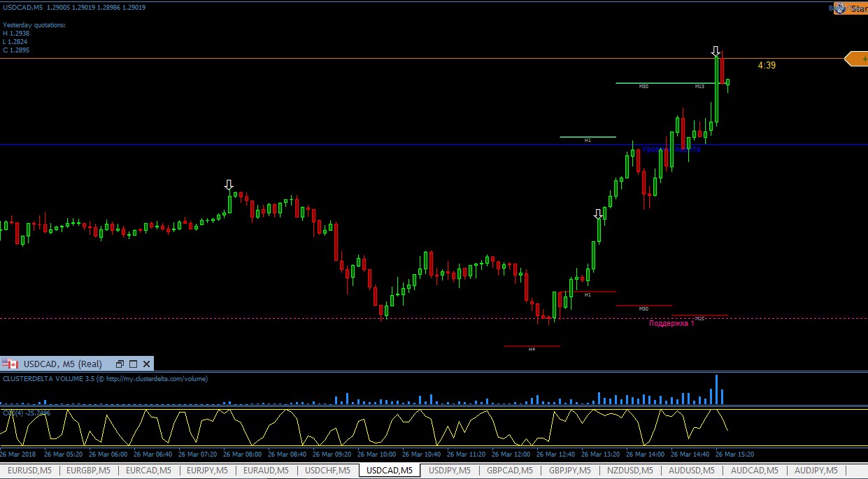
Task: Select the green H1 resistance level line
Action: pos(588,137)
